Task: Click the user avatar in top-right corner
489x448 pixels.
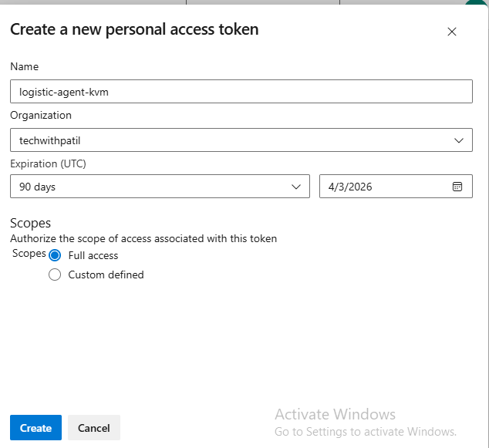Action: (x=478, y=3)
